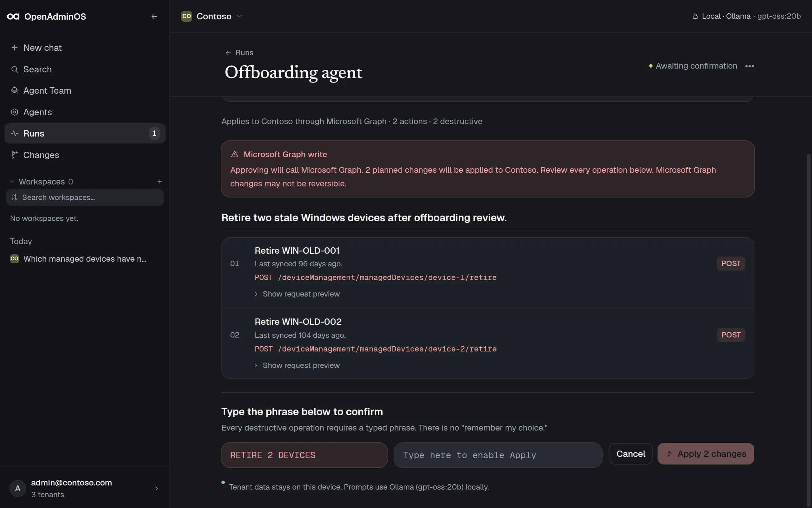The image size is (812, 508).
Task: Click the gpt-oss:20b model label
Action: [x=779, y=16]
